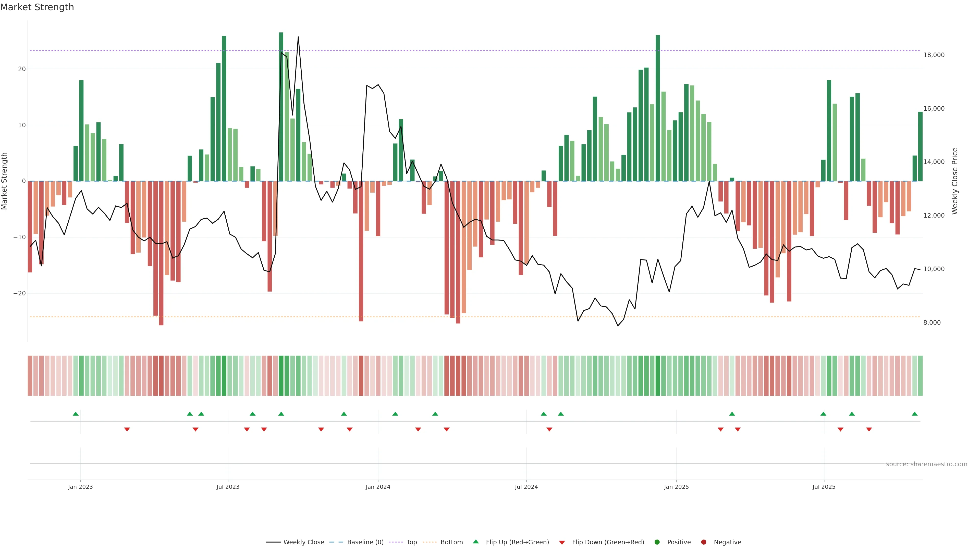Click the first red flip-down triangle after Jan 2023
The image size is (980, 551).
pyautogui.click(x=127, y=429)
